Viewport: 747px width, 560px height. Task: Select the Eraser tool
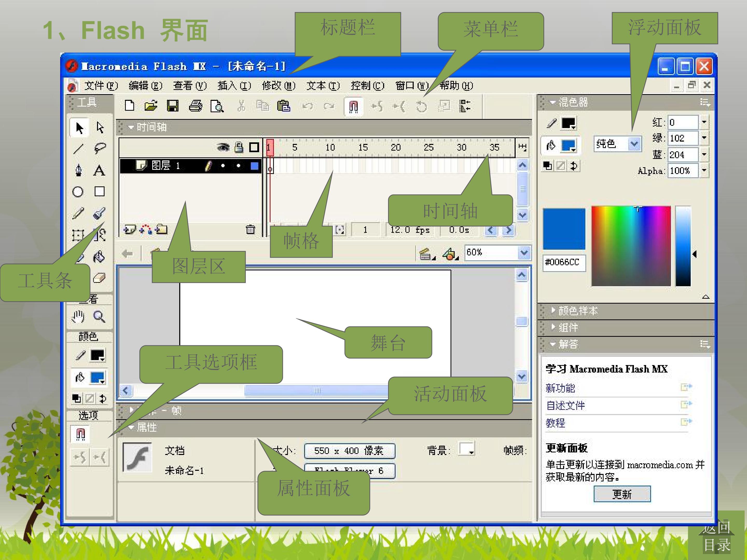[99, 278]
